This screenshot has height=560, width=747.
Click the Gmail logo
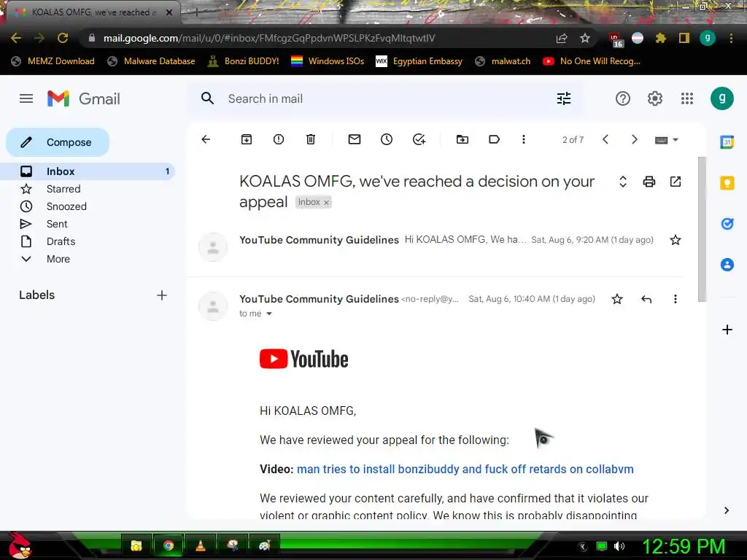tap(84, 98)
